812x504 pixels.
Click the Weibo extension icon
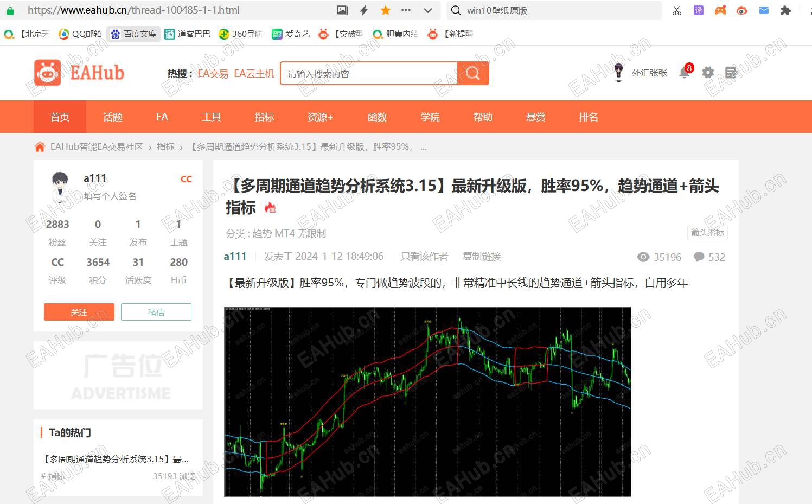(x=742, y=10)
